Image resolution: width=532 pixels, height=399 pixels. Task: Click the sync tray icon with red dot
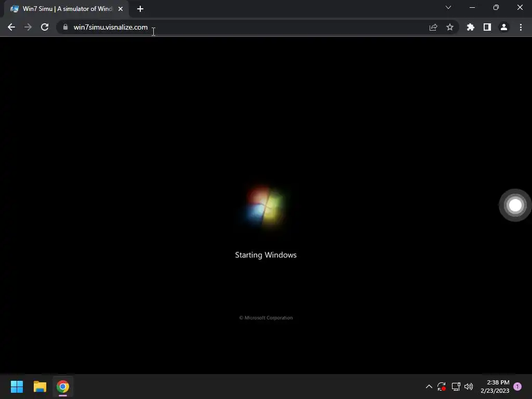pos(442,387)
